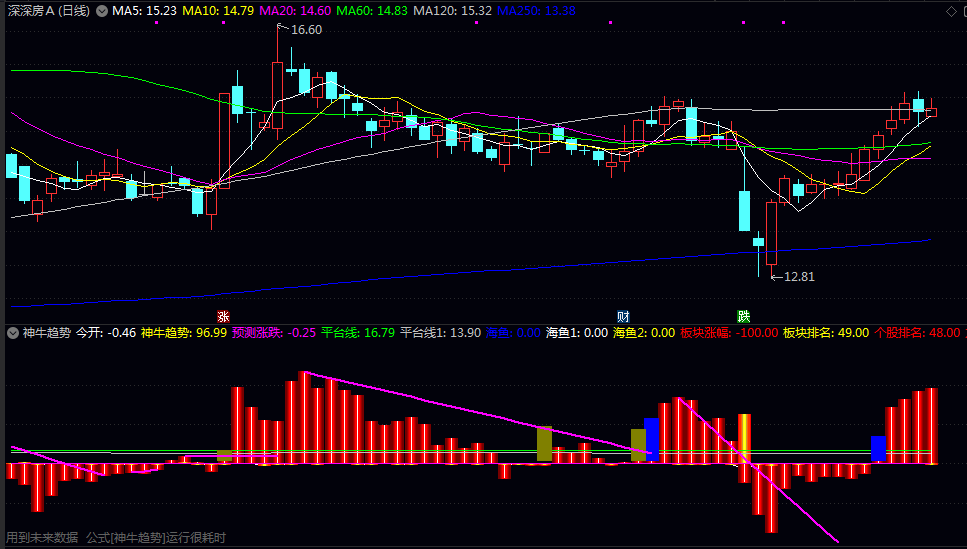Click the 海鱼1: 0.00 value
Viewport: 967px width, 549px height.
[x=577, y=333]
